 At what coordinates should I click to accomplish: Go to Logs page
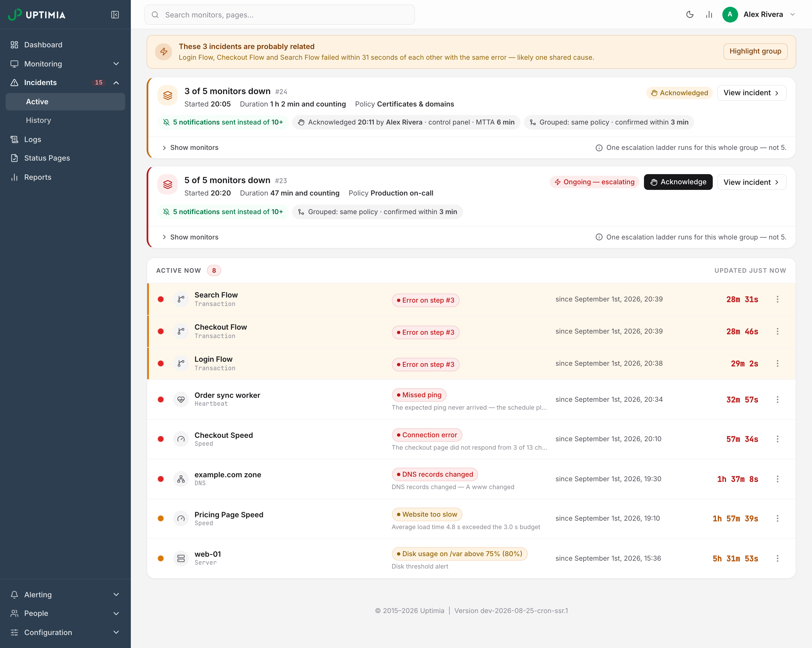(65, 139)
